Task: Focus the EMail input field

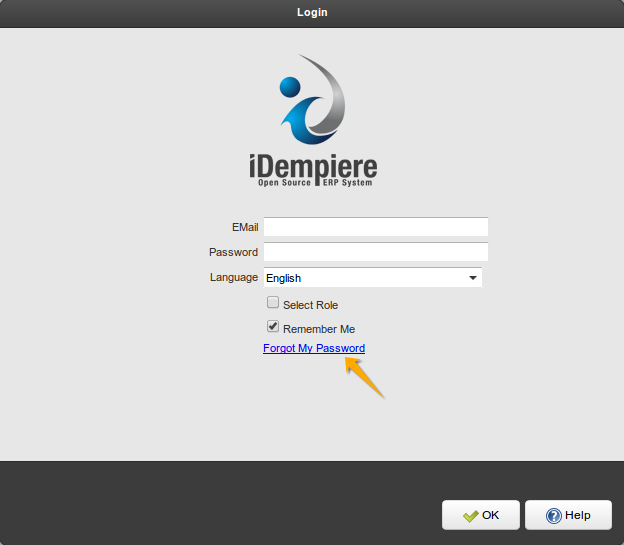Action: [x=375, y=227]
